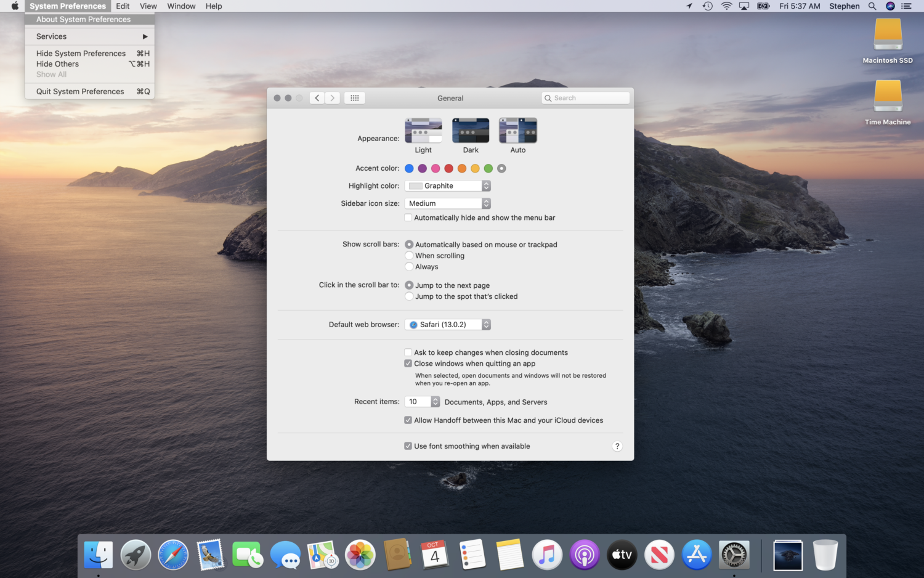This screenshot has height=578, width=924.
Task: Choose Quit System Preferences from the menu
Action: 80,91
